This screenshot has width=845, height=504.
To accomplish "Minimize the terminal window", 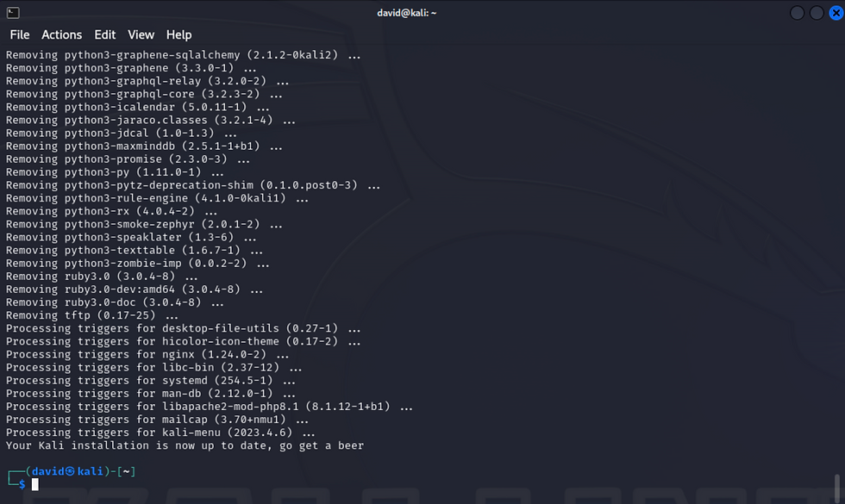I will tap(797, 12).
